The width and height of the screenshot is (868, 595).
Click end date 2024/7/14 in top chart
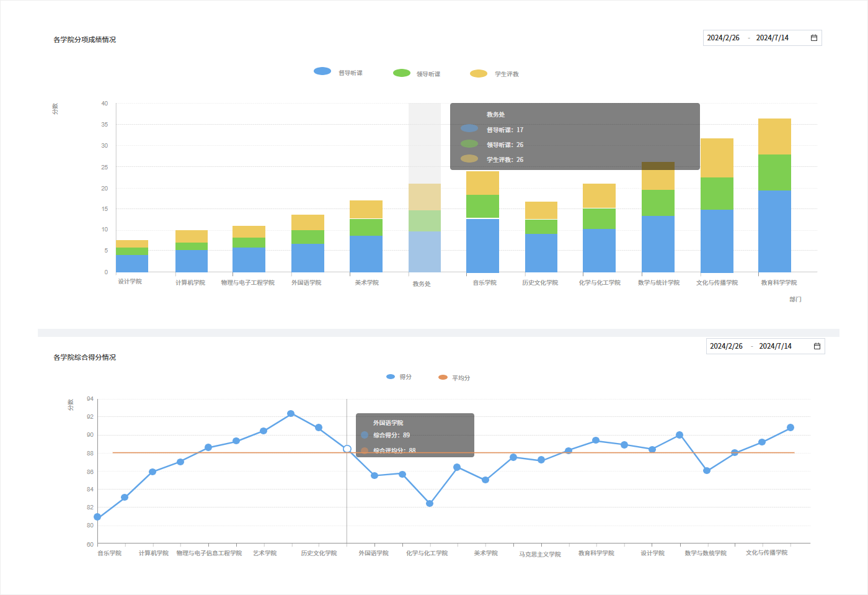[772, 38]
